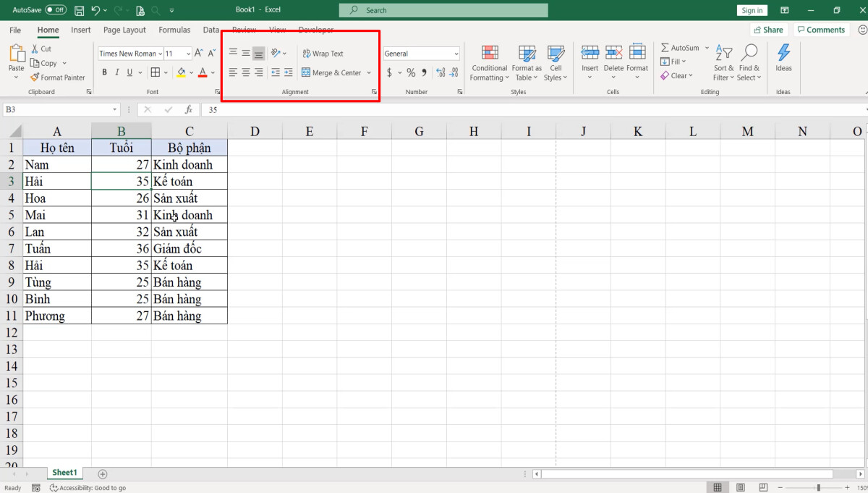Click the Paste clipboard icon
The width and height of the screenshot is (868, 493).
point(16,54)
